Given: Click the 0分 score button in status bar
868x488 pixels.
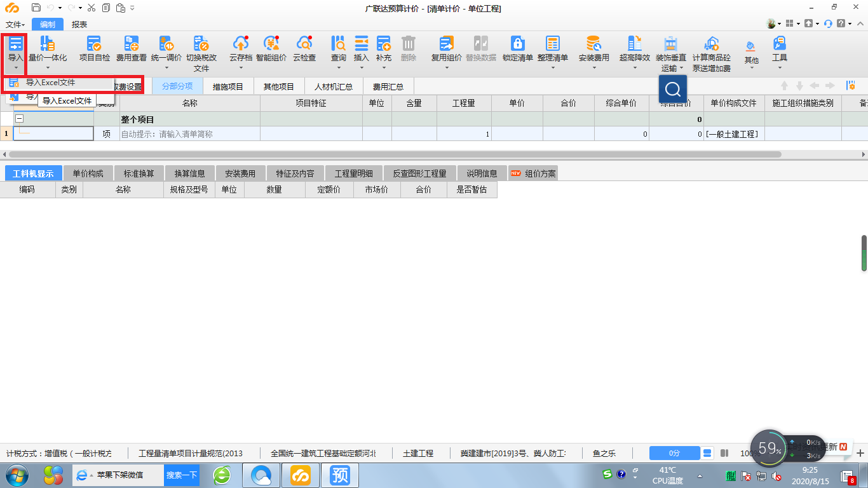Looking at the screenshot, I should [675, 453].
